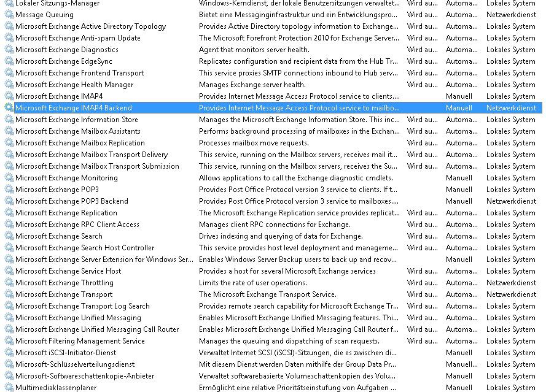
Task: Select the Multimediaklassenplaner service name
Action: click(x=56, y=388)
